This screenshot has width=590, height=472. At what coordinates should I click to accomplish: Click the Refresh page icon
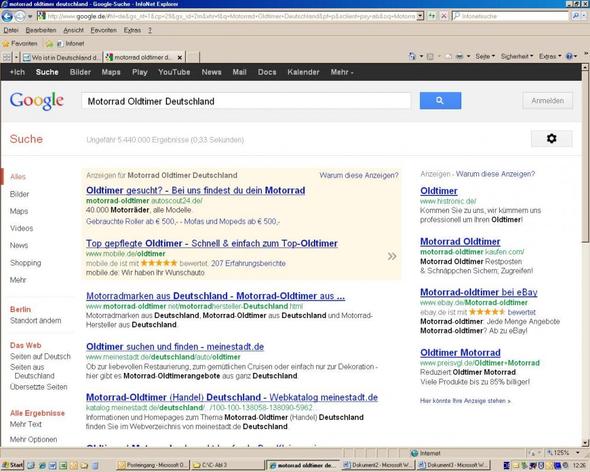[x=432, y=16]
